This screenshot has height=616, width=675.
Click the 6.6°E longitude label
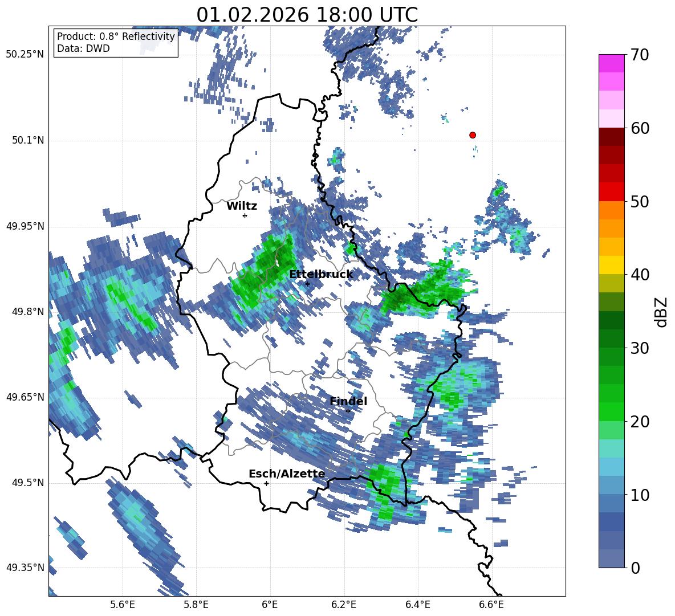pyautogui.click(x=491, y=605)
